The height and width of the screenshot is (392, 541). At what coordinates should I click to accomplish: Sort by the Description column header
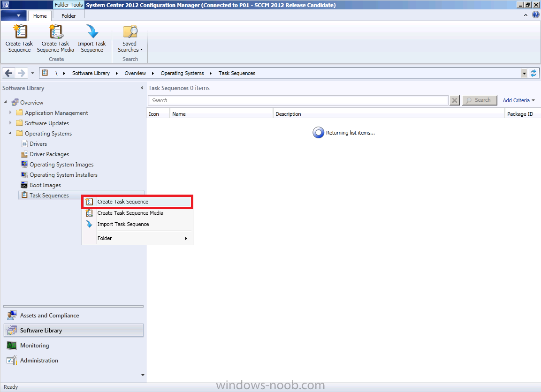pos(389,114)
